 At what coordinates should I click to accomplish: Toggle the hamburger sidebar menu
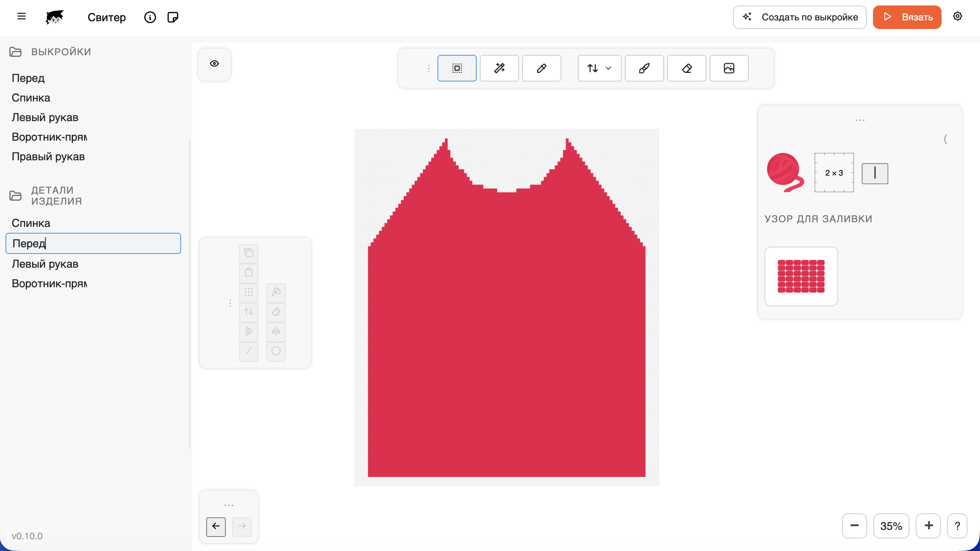tap(22, 16)
